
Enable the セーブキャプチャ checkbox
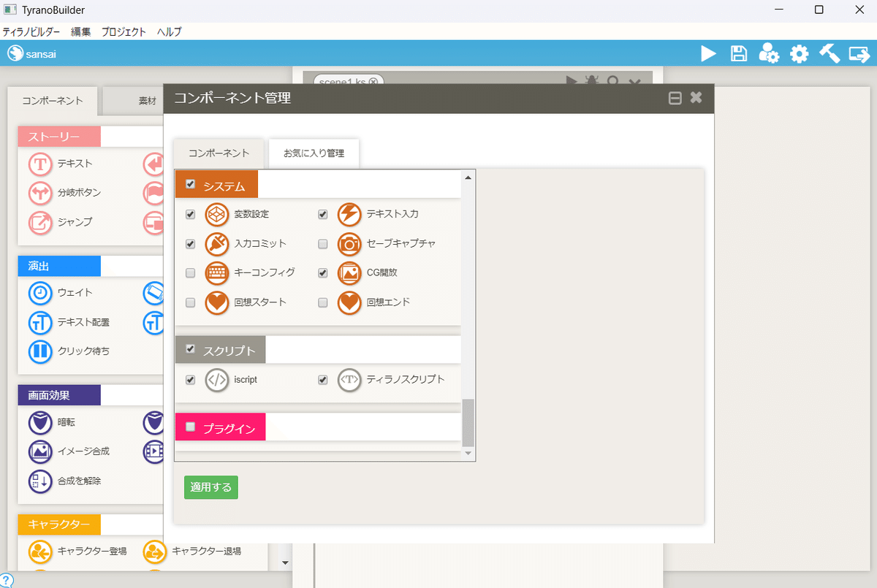tap(323, 244)
